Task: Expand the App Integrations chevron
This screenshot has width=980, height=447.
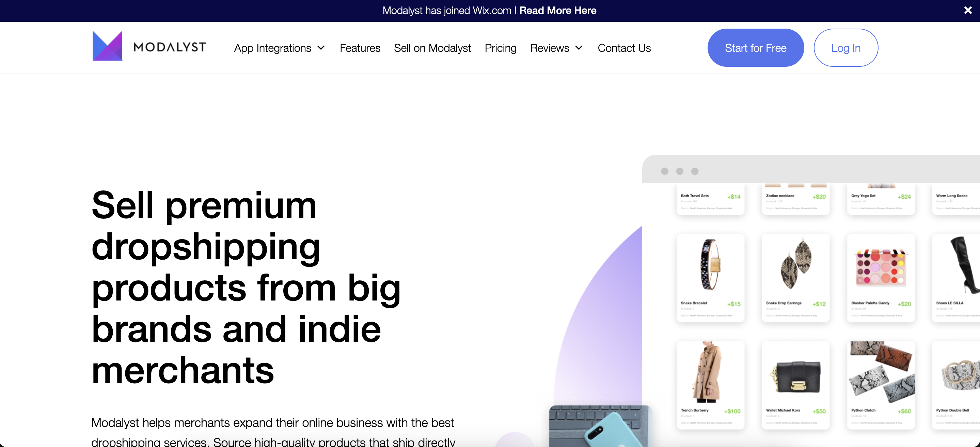Action: click(x=321, y=48)
